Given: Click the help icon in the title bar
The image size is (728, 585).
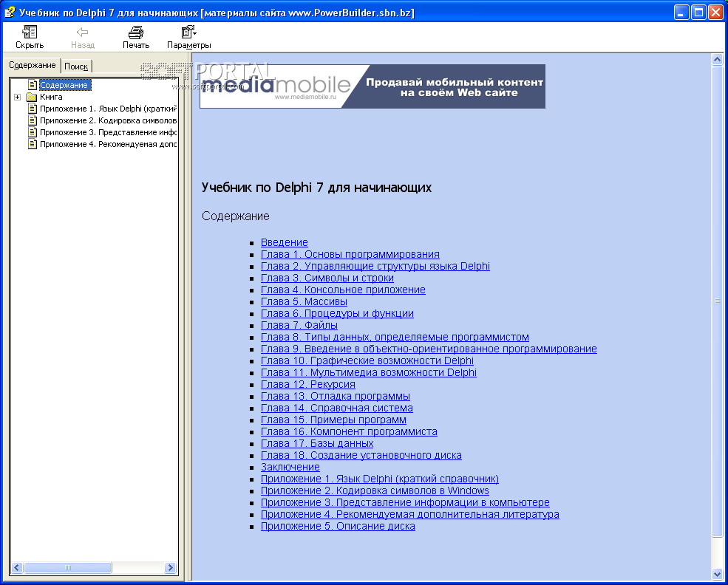Looking at the screenshot, I should tap(10, 12).
